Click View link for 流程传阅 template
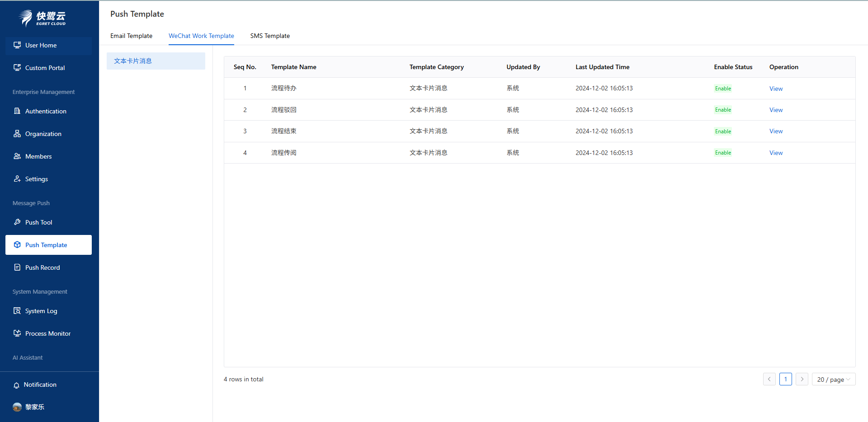Viewport: 868px width, 422px height. click(776, 153)
